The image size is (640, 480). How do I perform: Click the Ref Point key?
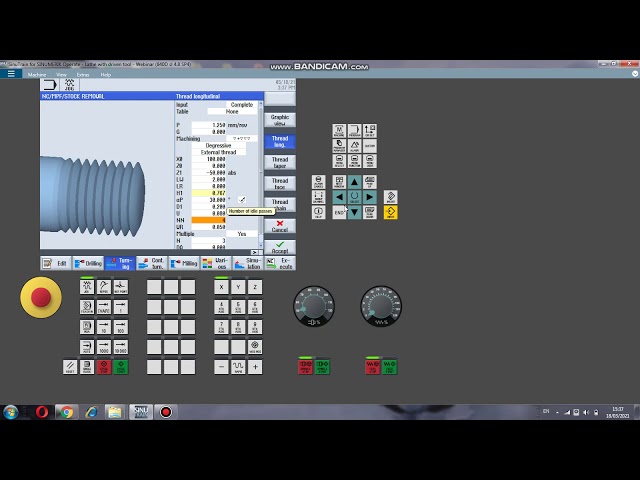[x=121, y=287]
